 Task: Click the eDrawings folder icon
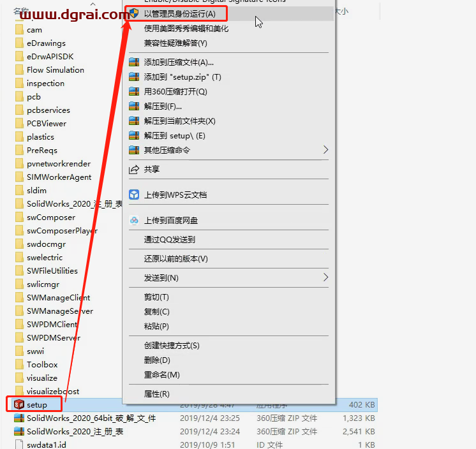coord(19,43)
